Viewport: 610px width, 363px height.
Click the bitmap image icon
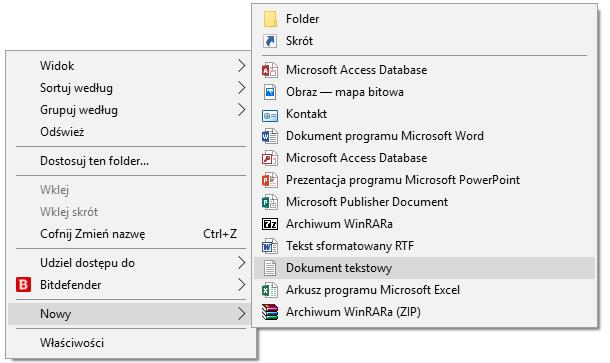point(270,92)
